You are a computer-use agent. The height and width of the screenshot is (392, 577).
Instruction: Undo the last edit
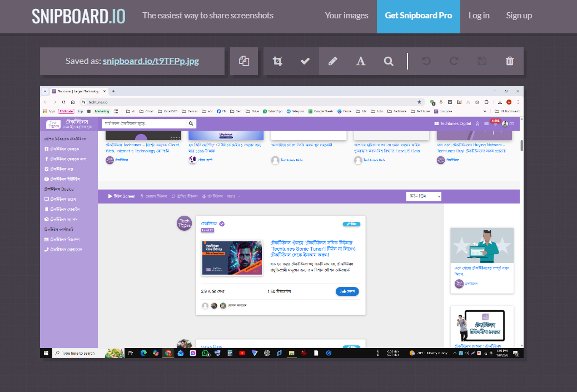[426, 61]
